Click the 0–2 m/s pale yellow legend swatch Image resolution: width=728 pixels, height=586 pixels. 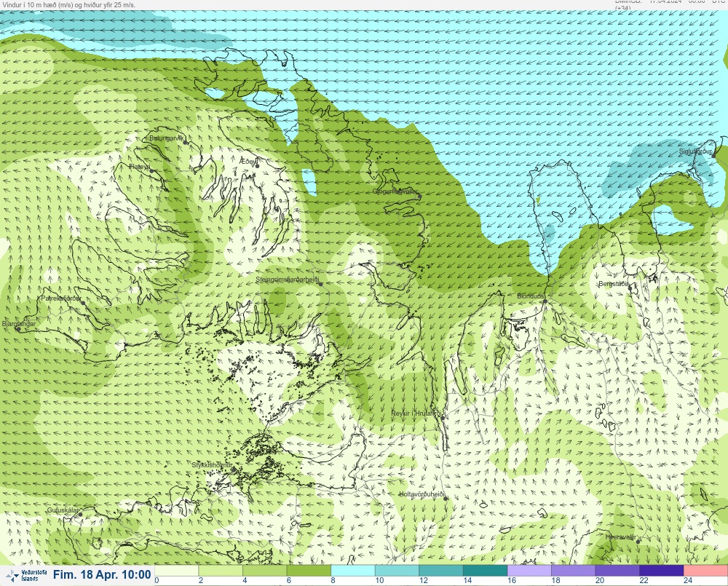176,570
